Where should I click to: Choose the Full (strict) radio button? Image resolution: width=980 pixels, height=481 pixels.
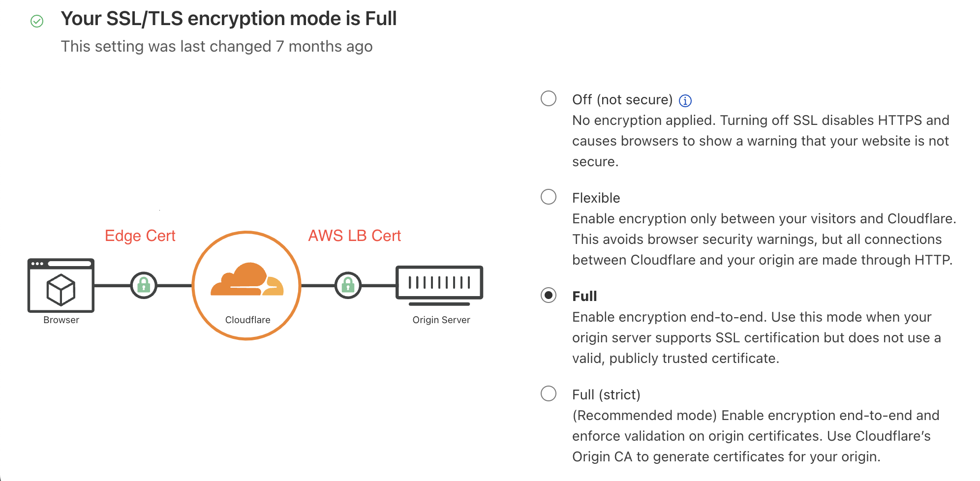549,393
